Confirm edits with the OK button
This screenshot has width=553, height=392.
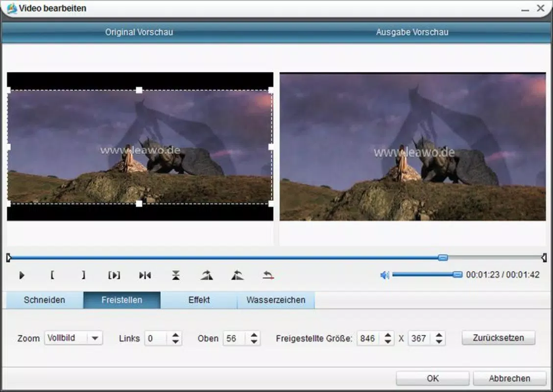point(433,378)
